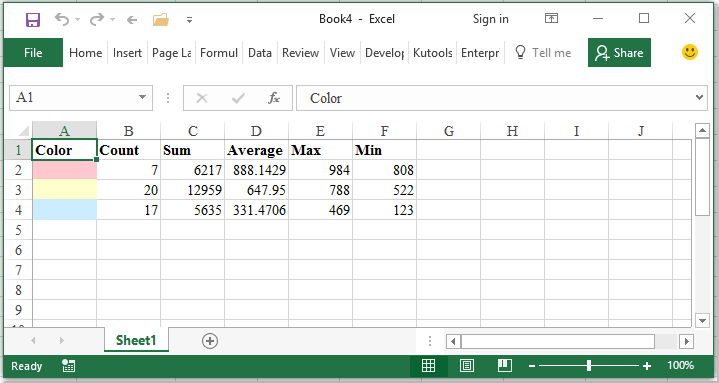The image size is (719, 383).
Task: Switch to the View tab
Action: point(342,53)
